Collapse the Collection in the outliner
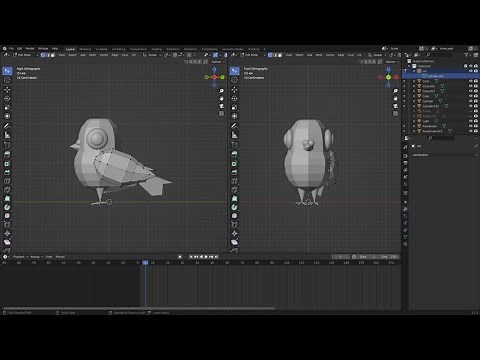Image resolution: width=480 pixels, height=360 pixels. [x=409, y=66]
